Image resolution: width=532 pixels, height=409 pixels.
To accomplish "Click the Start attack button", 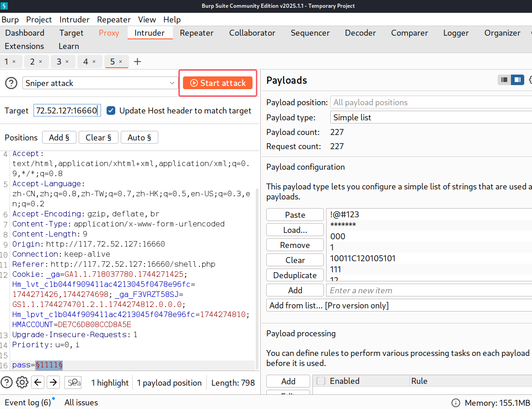I will pos(217,83).
